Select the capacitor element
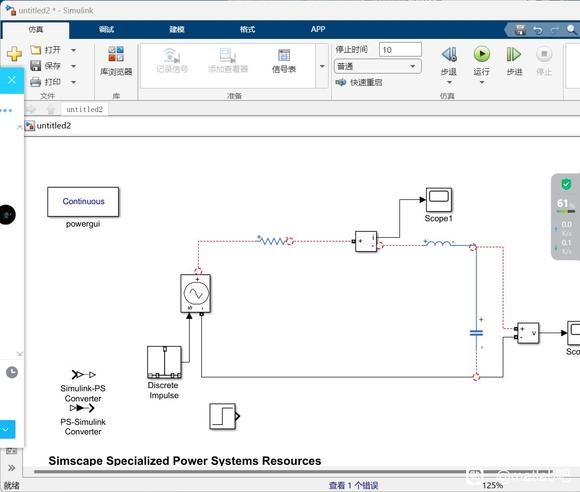 click(476, 333)
